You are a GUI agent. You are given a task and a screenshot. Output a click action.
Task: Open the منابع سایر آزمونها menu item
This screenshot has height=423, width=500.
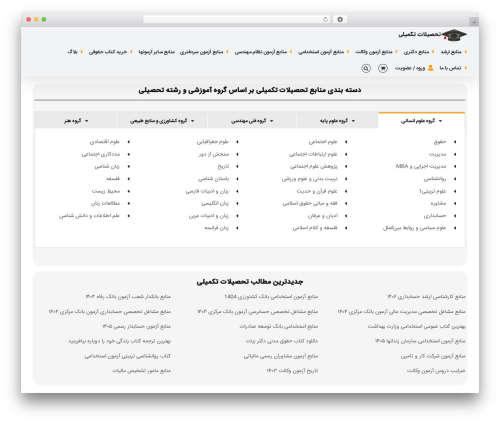coord(157,52)
